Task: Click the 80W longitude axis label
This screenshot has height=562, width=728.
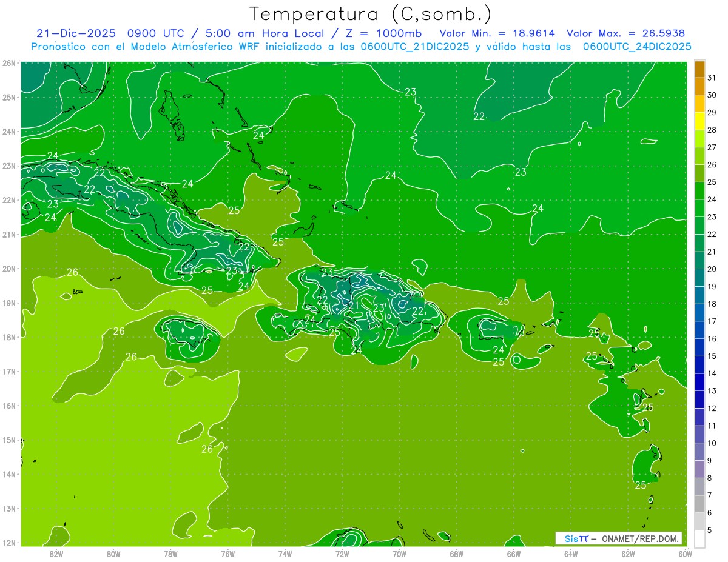Action: coord(113,553)
